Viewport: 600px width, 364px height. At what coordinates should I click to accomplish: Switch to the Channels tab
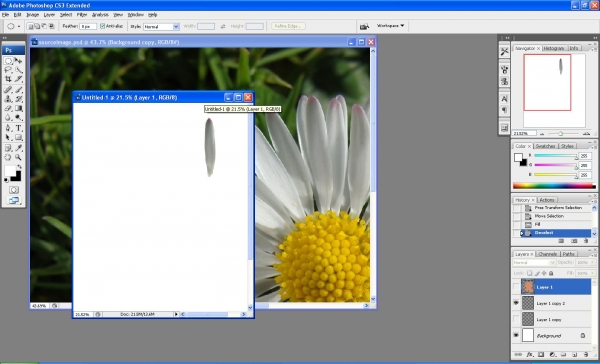tap(548, 254)
